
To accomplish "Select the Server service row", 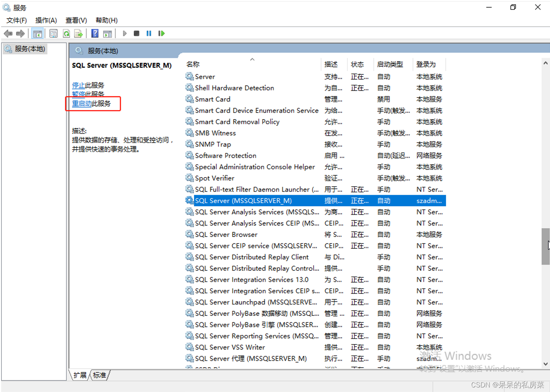I will (x=315, y=77).
